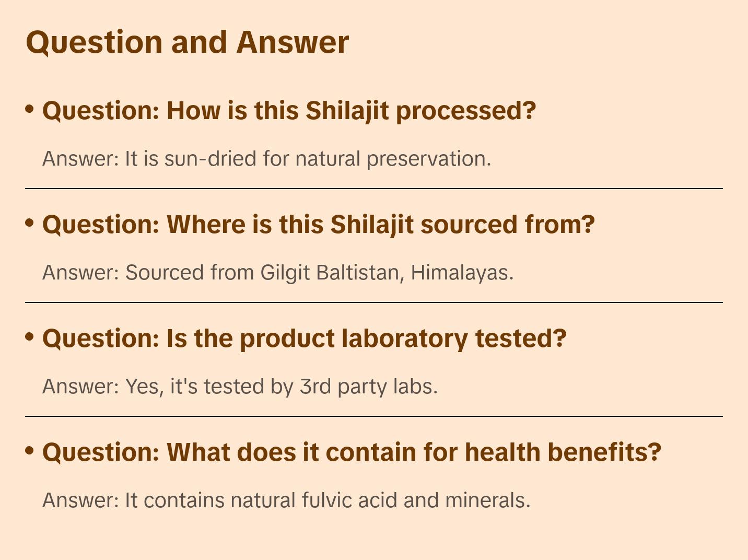Click the bullet before the sourcing question
The width and height of the screenshot is (748, 560).
tap(30, 223)
